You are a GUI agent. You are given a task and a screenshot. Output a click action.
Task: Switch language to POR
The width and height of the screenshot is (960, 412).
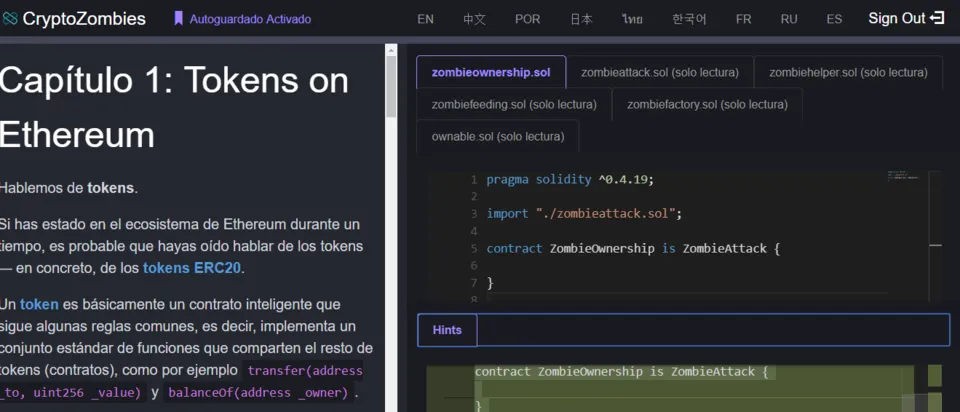pyautogui.click(x=527, y=19)
